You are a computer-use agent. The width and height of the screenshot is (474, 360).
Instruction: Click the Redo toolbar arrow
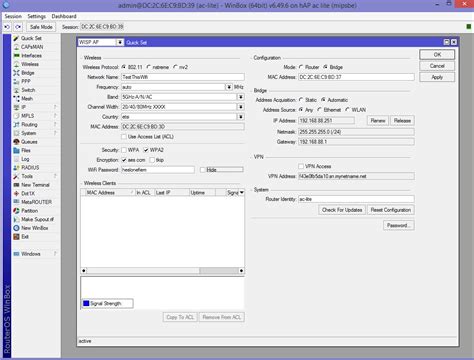18,27
